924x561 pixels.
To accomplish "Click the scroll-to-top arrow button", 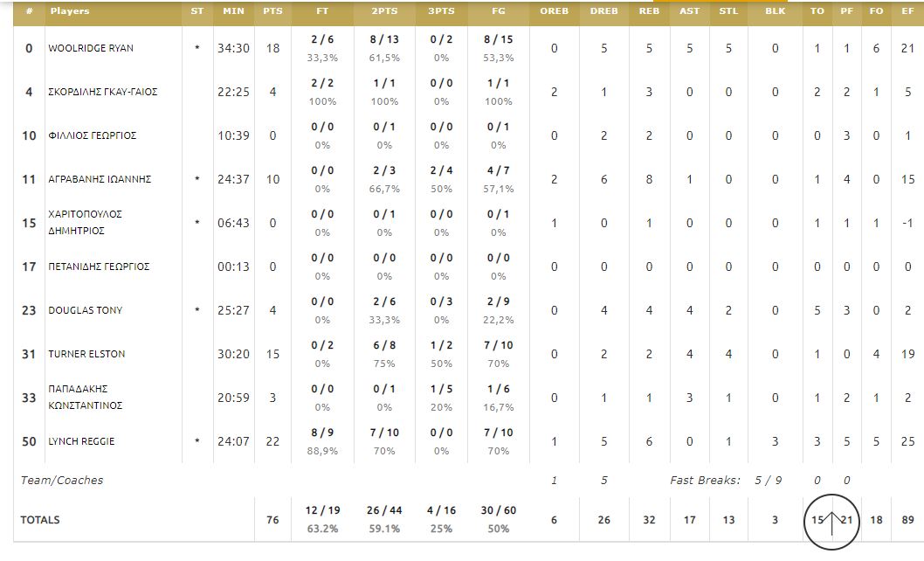I will 831,520.
